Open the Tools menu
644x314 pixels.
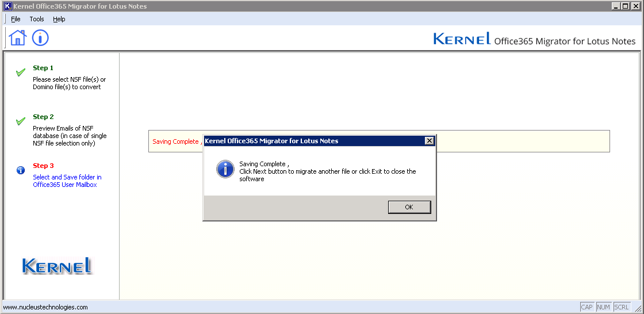(37, 19)
